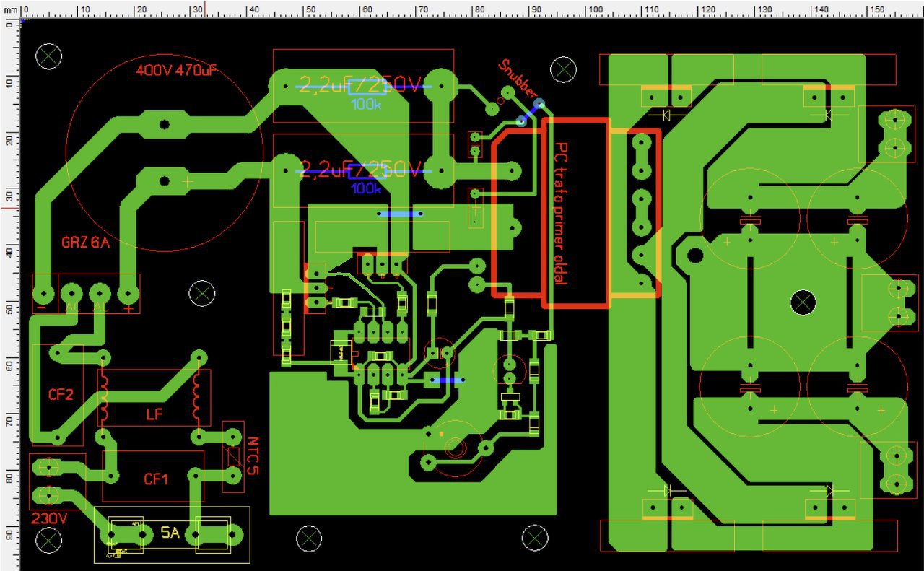The height and width of the screenshot is (571, 924).
Task: Select the "230V" mains input label
Action: click(x=49, y=518)
